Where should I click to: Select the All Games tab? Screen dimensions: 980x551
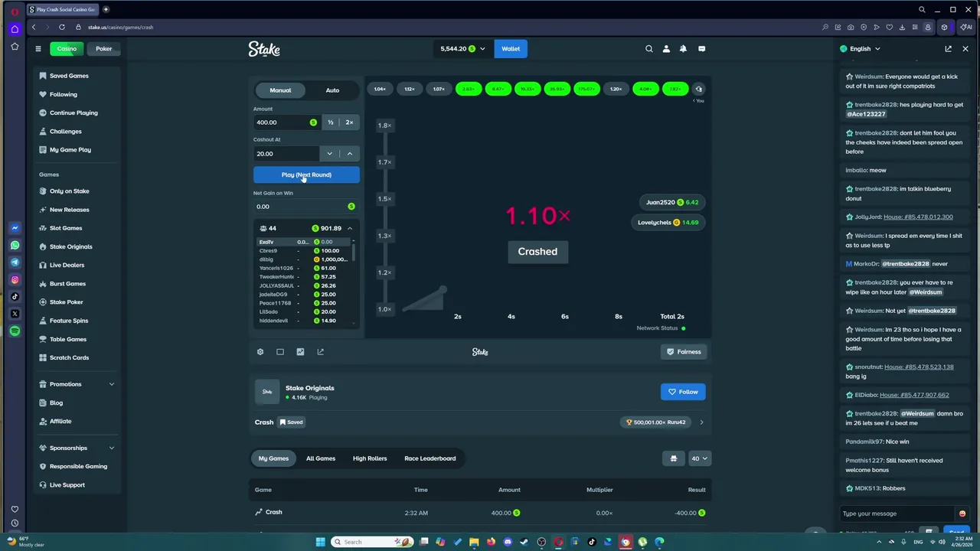(x=321, y=458)
